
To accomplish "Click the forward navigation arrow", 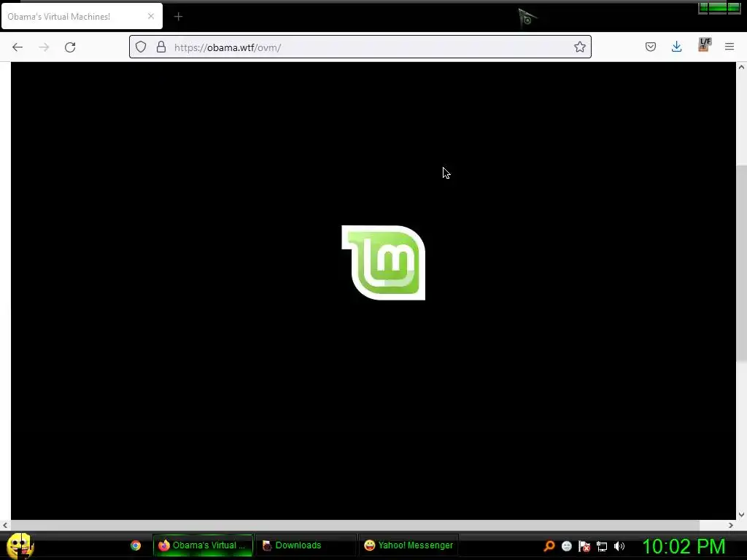I will [44, 47].
